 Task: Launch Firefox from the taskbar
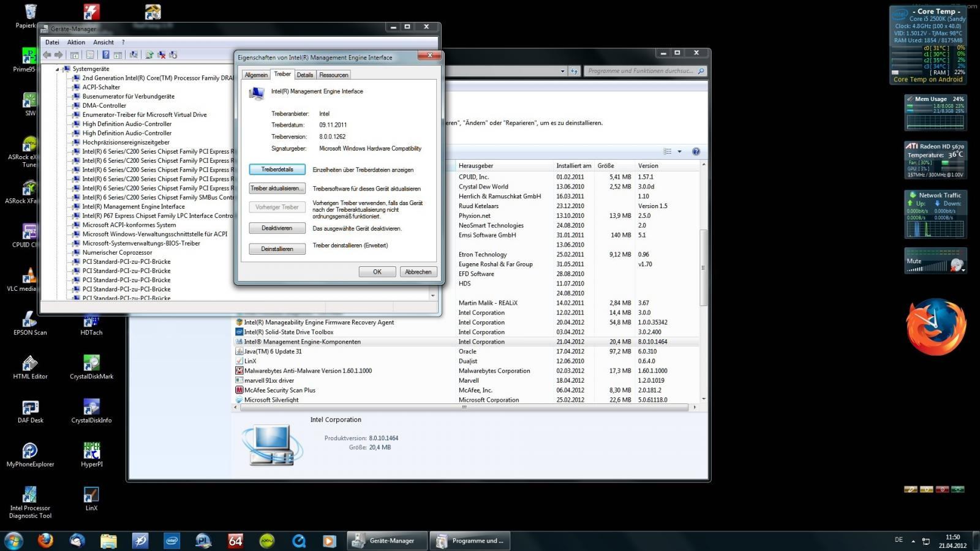click(45, 541)
